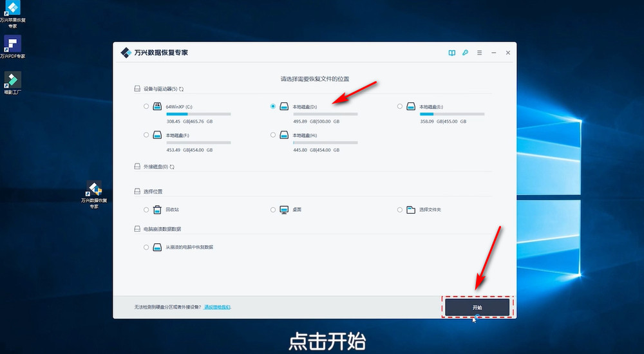Select the 本地磁盘(H:) radio button
Screen dimensions: 644x354
(x=273, y=135)
